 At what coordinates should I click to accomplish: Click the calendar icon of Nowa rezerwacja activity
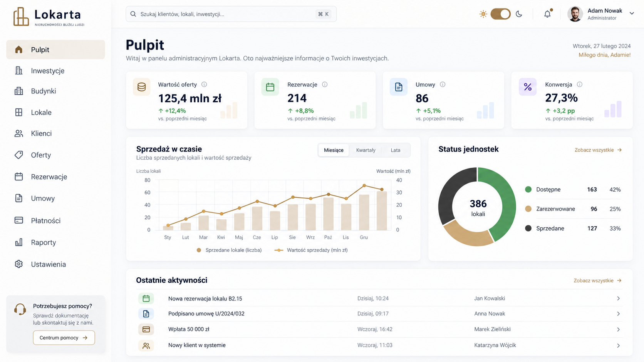pos(146,299)
